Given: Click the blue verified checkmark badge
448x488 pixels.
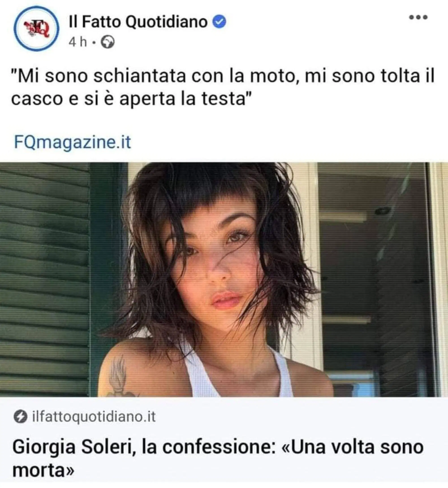Looking at the screenshot, I should point(219,22).
